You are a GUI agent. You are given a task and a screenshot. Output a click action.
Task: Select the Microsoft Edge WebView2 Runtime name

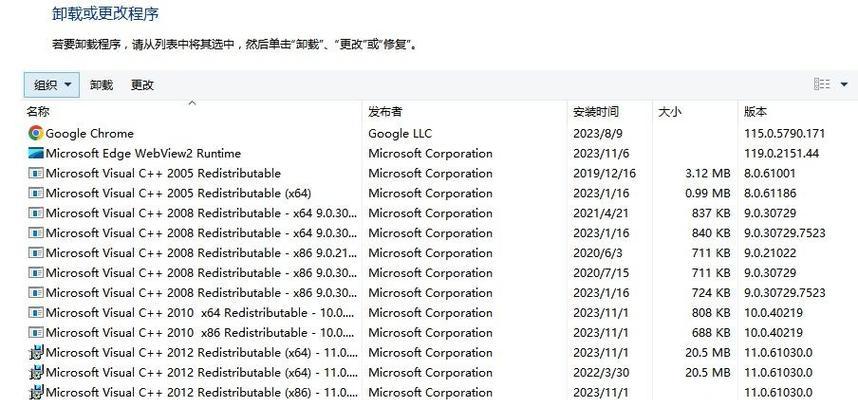[x=143, y=153]
